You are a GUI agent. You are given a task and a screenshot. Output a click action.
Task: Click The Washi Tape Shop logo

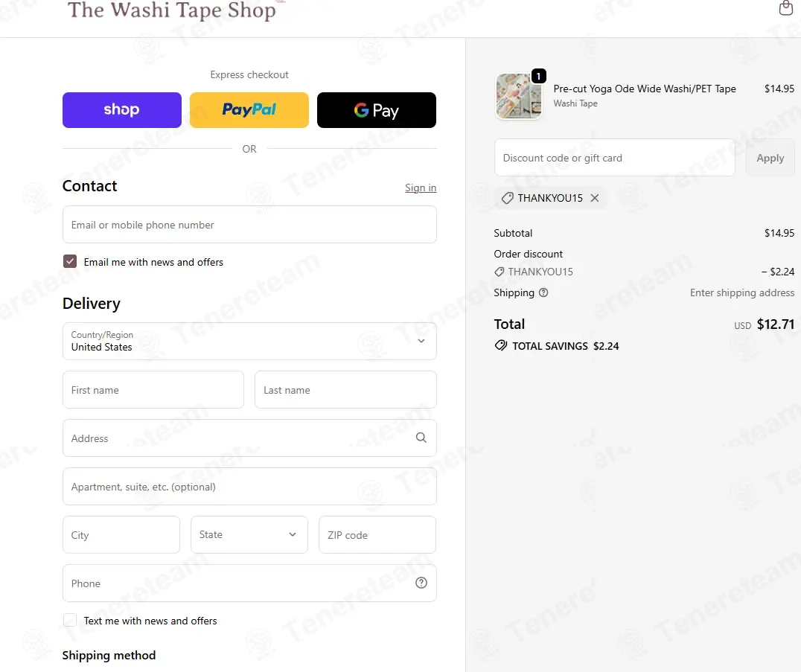pyautogui.click(x=172, y=10)
